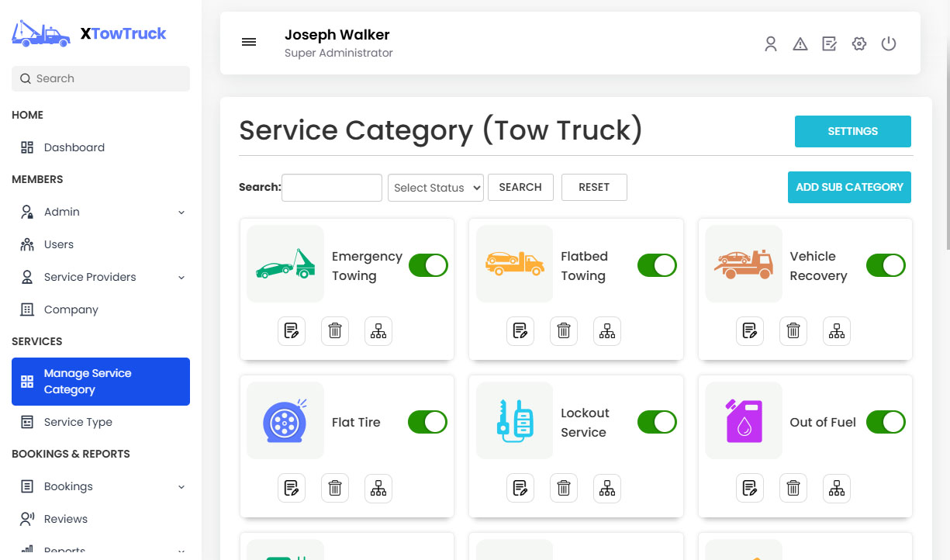Screen dimensions: 950x560
Task: Click inside the Search text field
Action: (331, 187)
